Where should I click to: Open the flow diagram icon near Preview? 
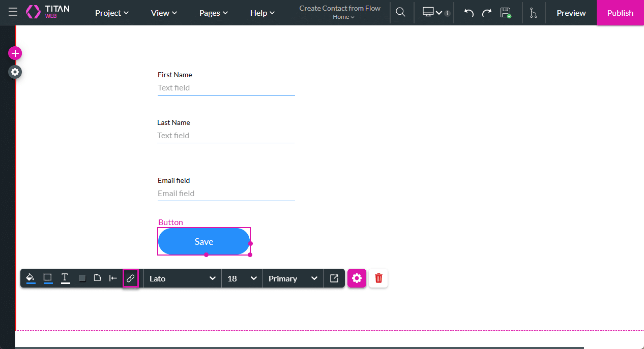(x=534, y=13)
